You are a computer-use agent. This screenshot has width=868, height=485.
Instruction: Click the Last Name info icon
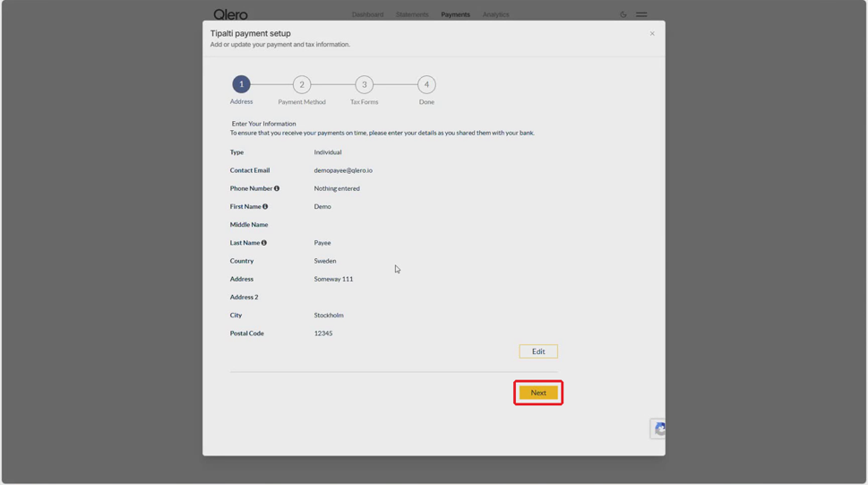click(264, 243)
